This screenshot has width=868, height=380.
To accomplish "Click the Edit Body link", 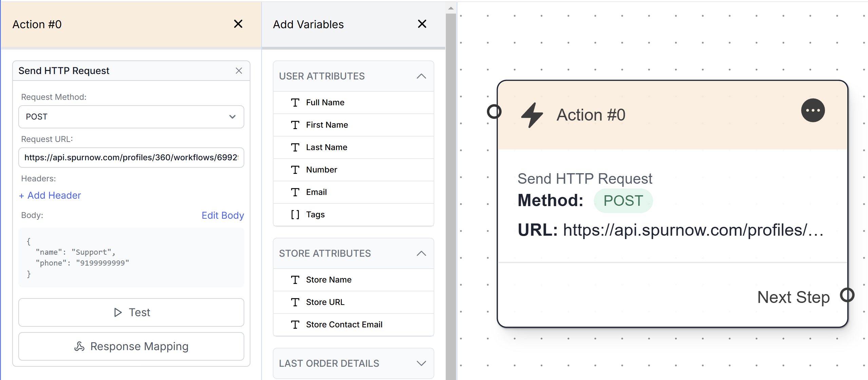I will tap(223, 215).
